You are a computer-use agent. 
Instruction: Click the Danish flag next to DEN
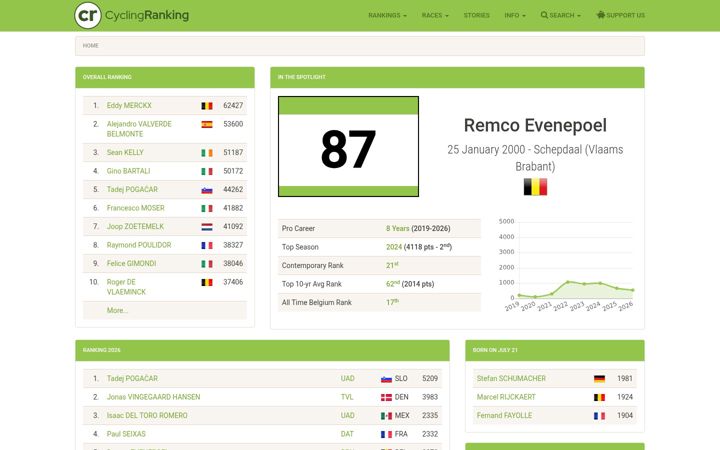coord(386,397)
